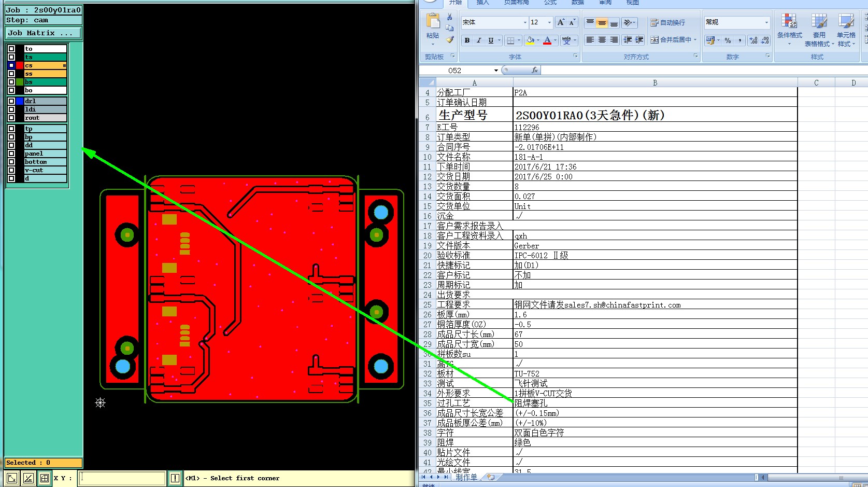
Task: Apply the red Font Color icon
Action: click(547, 40)
